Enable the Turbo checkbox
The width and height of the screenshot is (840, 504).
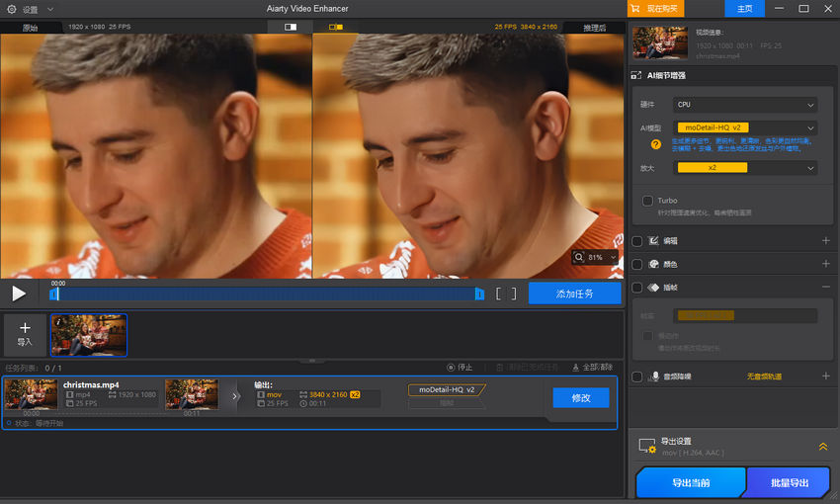(x=647, y=201)
